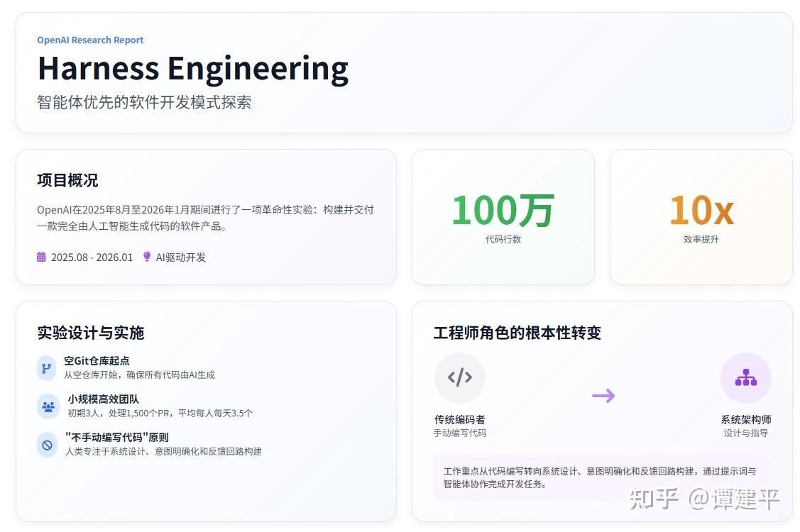Screen dimensions: 800x532
Task: Click the "不手动编写代码"原则 item title
Action: [x=117, y=437]
